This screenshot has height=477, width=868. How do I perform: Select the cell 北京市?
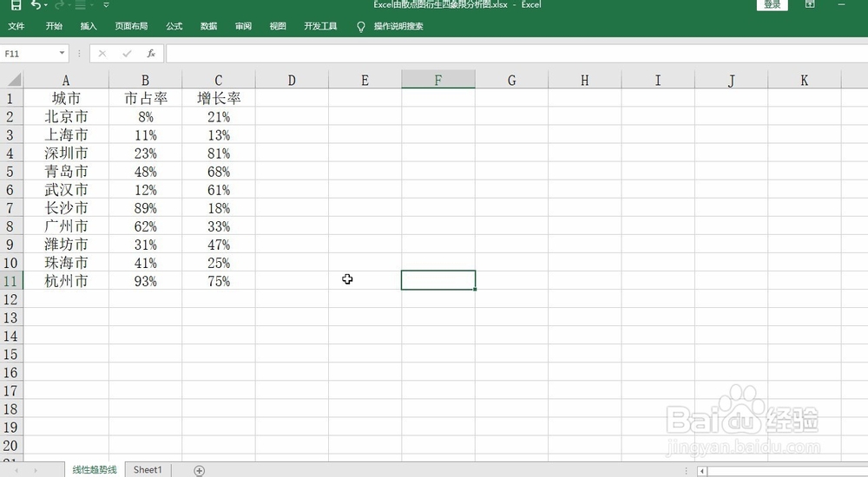[x=66, y=117]
